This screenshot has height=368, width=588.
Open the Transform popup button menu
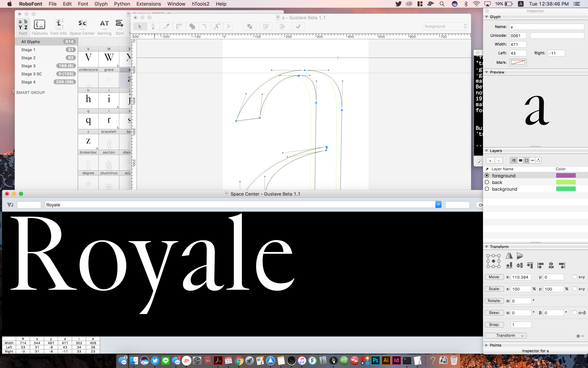point(506,336)
